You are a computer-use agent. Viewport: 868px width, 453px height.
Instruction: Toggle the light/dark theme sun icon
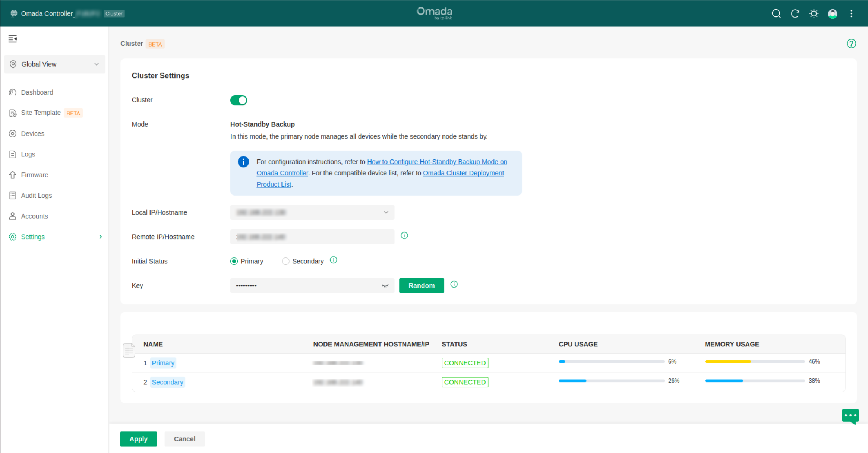[814, 14]
